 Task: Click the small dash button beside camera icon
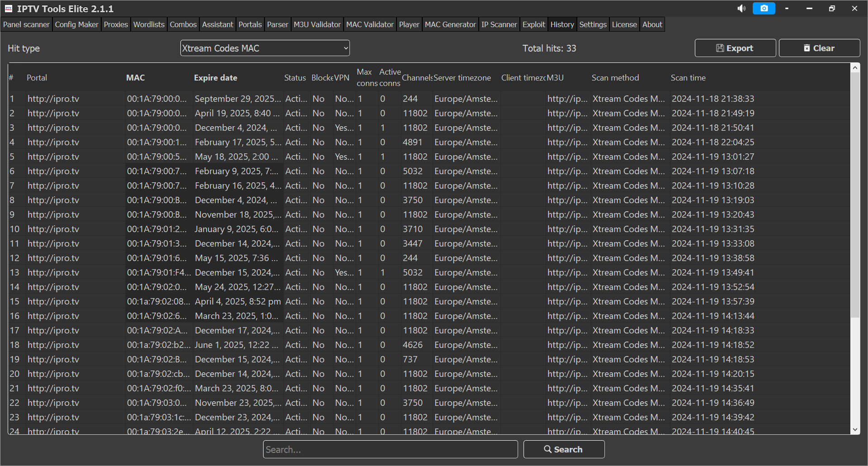click(787, 9)
